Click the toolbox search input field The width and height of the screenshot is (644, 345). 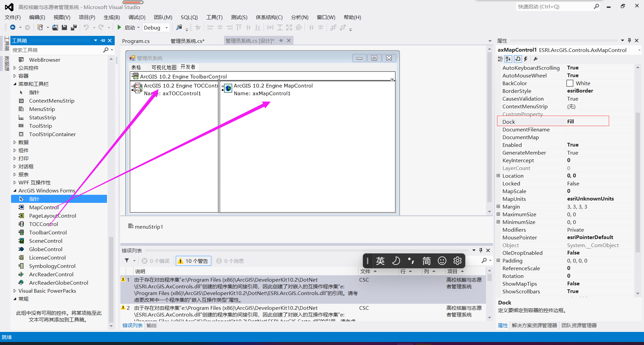click(x=57, y=50)
